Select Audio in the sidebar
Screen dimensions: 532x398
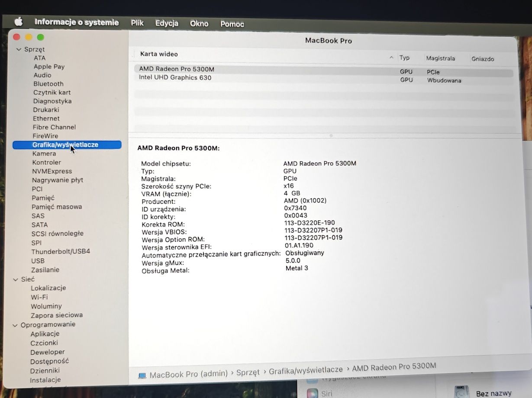42,75
